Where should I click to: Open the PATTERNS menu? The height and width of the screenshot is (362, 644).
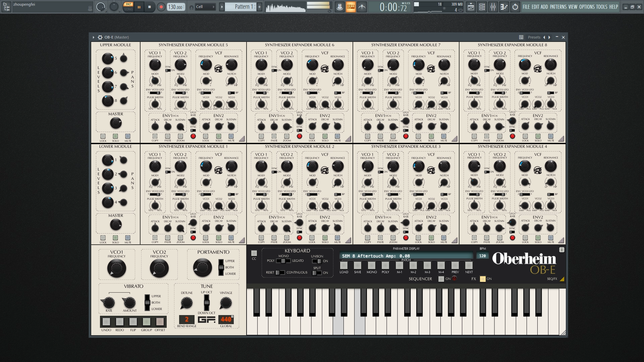(x=558, y=7)
